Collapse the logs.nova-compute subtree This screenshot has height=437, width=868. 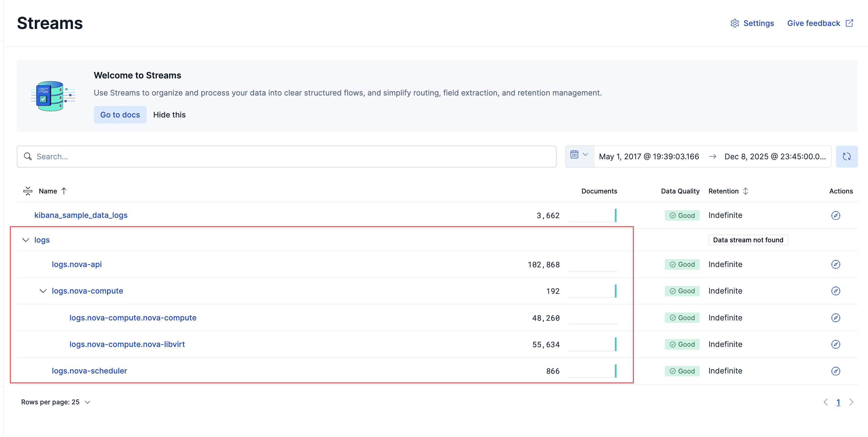point(43,291)
